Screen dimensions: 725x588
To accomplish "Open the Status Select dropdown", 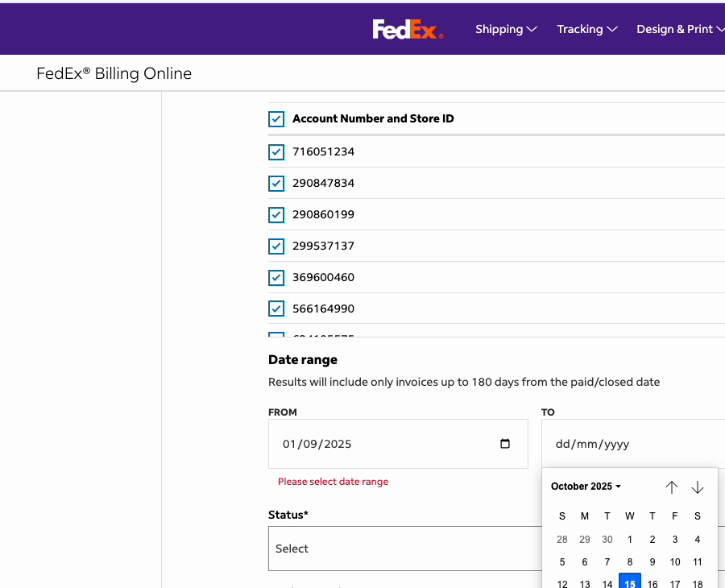I will 405,549.
